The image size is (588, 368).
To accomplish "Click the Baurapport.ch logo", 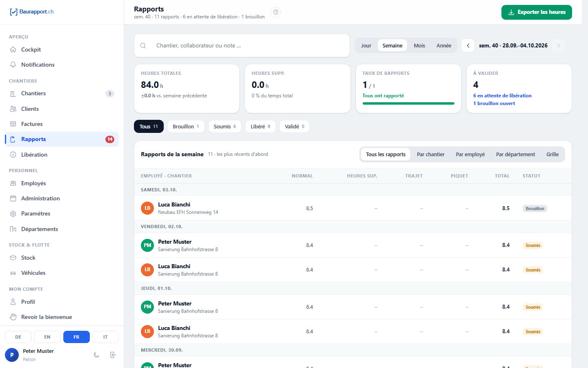I will [x=31, y=12].
